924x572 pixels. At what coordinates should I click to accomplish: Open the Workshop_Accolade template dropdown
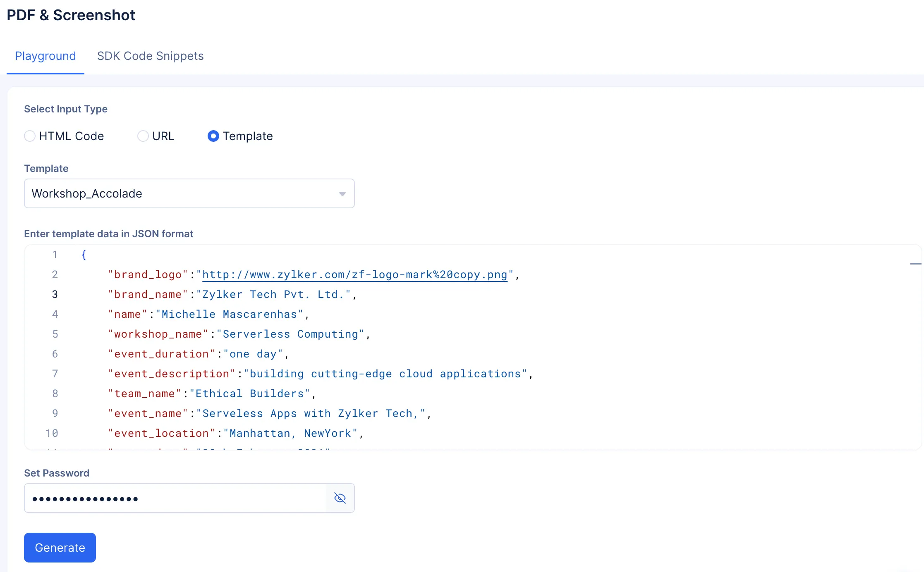click(x=189, y=193)
